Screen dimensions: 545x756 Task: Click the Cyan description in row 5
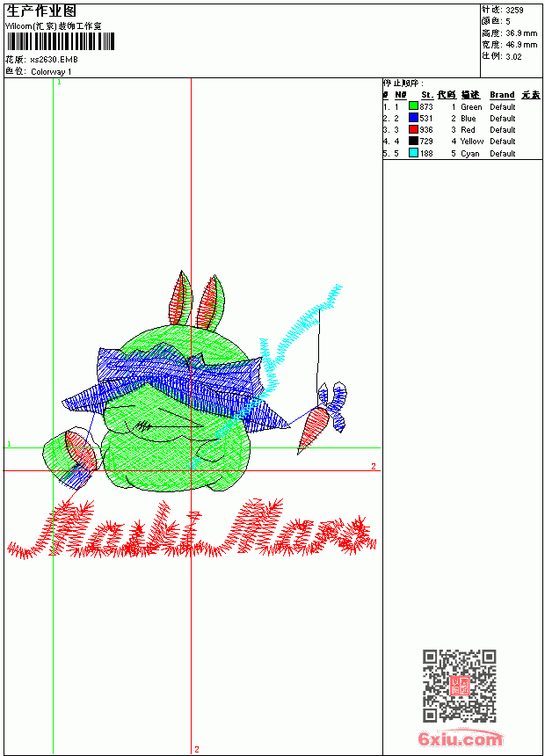click(469, 153)
